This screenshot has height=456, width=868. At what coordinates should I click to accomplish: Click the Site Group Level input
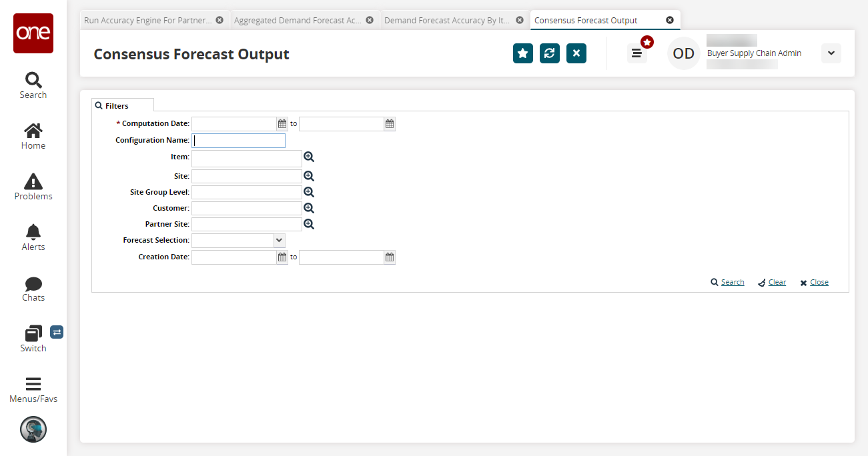[x=247, y=192]
